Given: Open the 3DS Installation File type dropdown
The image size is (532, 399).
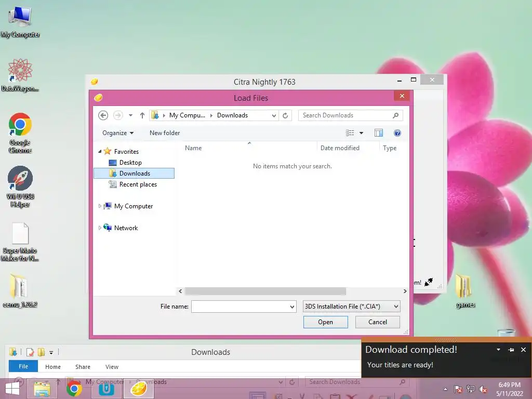Looking at the screenshot, I should 352,307.
